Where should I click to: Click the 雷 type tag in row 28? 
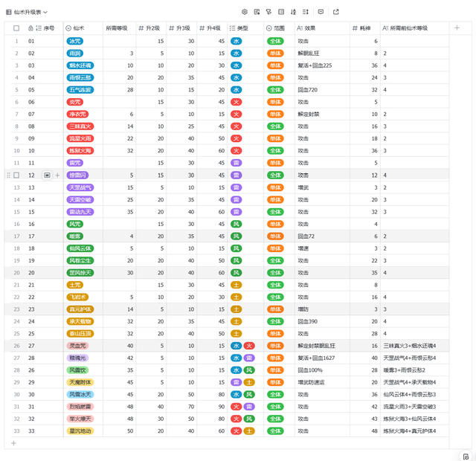(249, 358)
